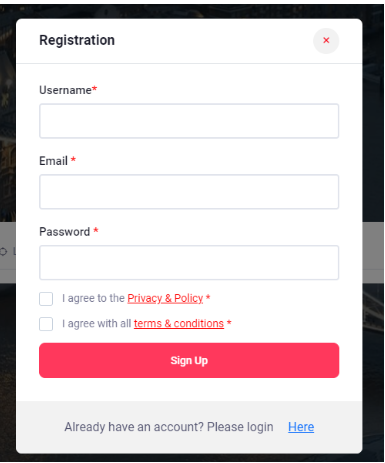Focus the Username input field
The height and width of the screenshot is (463, 385).
click(x=189, y=121)
